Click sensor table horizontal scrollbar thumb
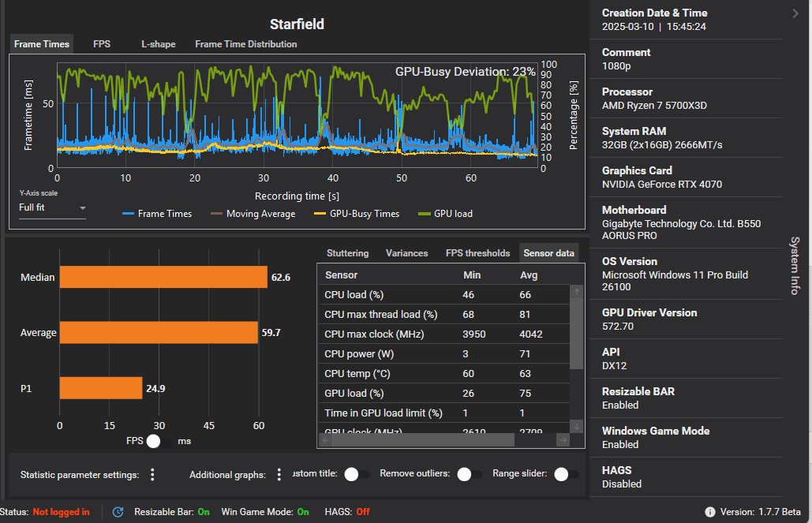This screenshot has width=812, height=523. [423, 440]
